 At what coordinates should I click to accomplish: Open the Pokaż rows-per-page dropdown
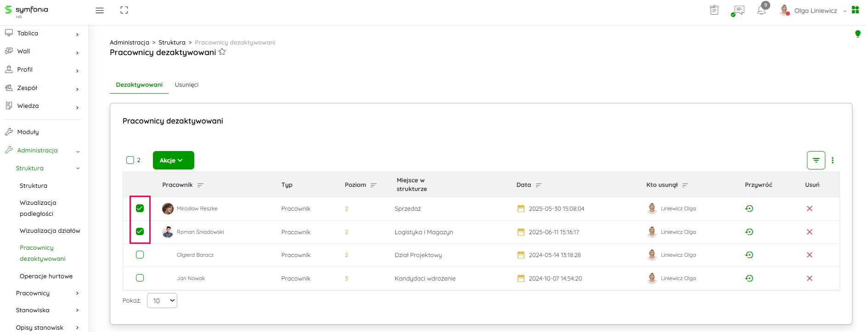[x=162, y=301]
